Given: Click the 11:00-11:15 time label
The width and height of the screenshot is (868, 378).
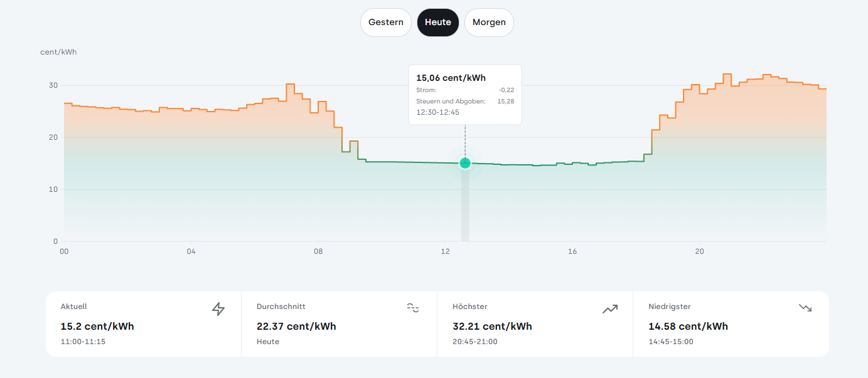Looking at the screenshot, I should click(x=83, y=342).
